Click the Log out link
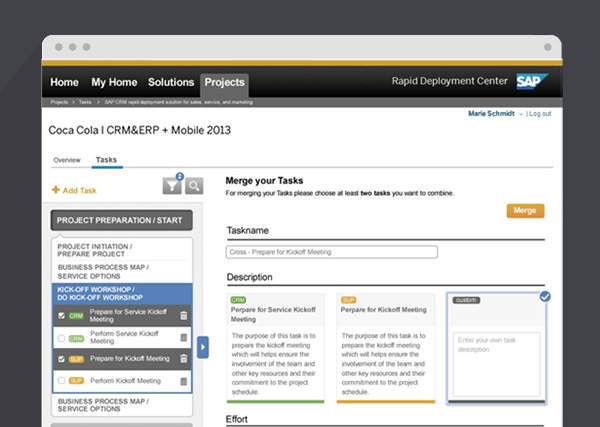This screenshot has height=427, width=600. point(540,114)
